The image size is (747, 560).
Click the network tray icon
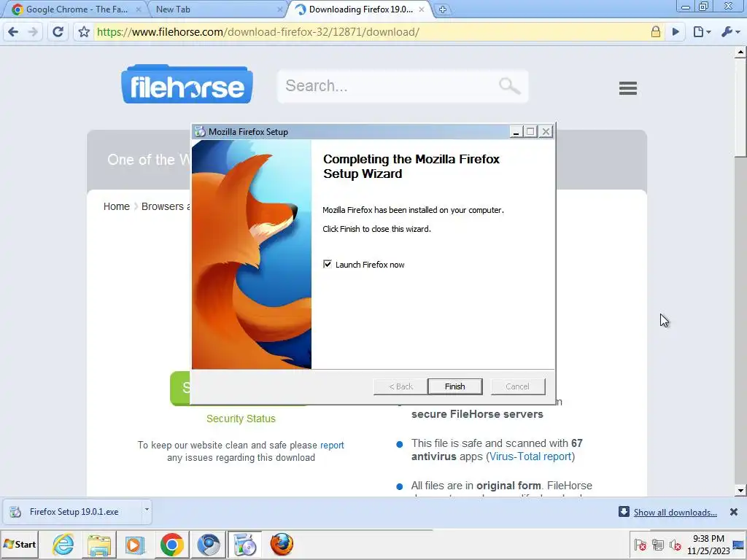pos(658,544)
